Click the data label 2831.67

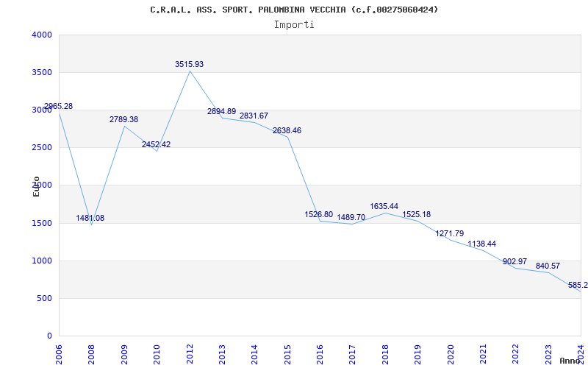(254, 116)
